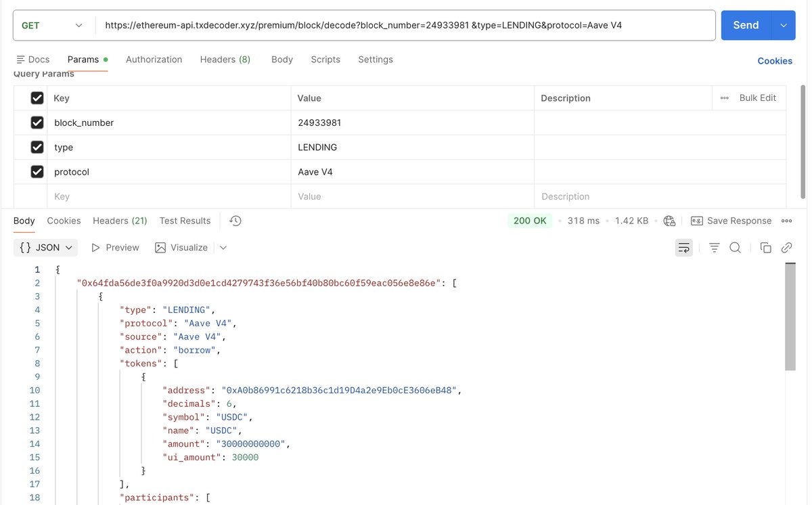This screenshot has width=812, height=505.
Task: Click the empty new Description field
Action: [x=660, y=196]
